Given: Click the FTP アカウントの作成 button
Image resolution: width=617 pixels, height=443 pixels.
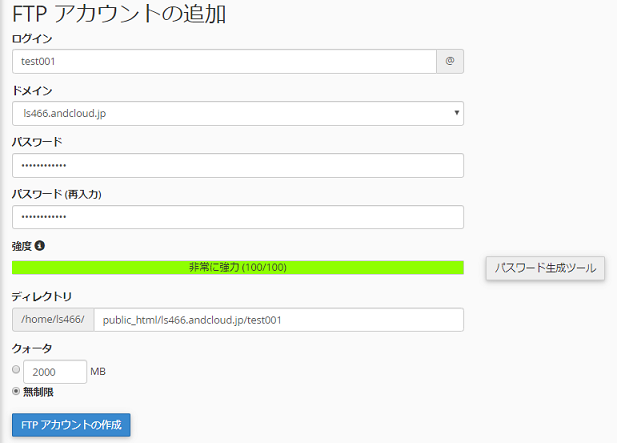Looking at the screenshot, I should click(71, 425).
